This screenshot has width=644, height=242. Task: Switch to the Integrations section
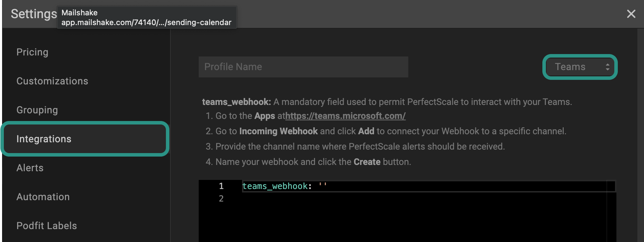click(x=44, y=139)
